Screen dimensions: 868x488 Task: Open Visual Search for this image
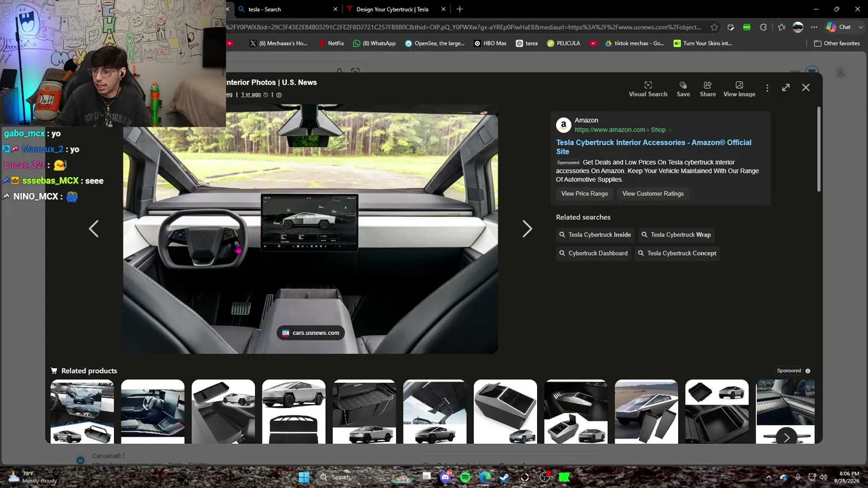coord(648,89)
